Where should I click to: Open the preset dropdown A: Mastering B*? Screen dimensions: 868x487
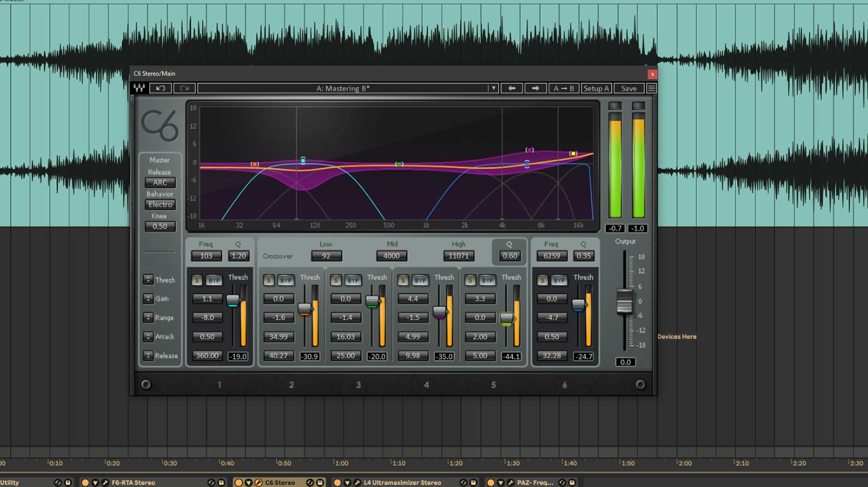(x=348, y=89)
